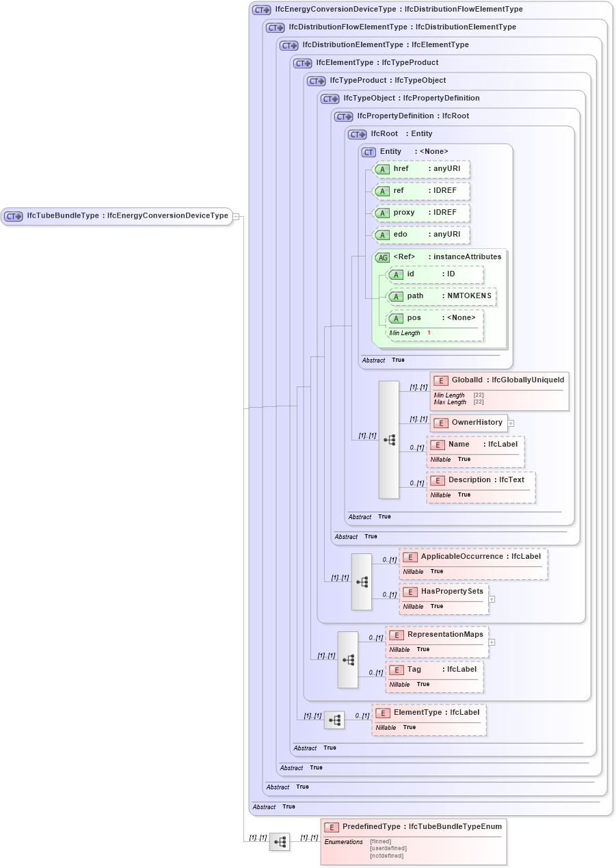Screen dimensions: 616x868
Task: Collapse the IfcTubeBundleType diagram
Action: [x=235, y=215]
